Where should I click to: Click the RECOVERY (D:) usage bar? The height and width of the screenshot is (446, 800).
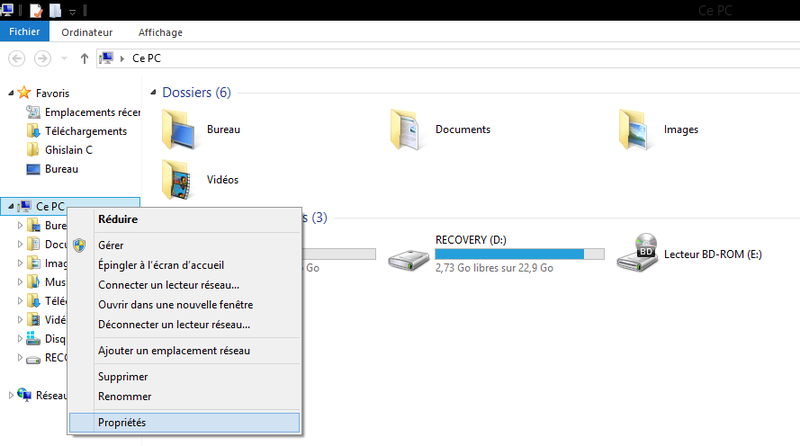tap(519, 254)
